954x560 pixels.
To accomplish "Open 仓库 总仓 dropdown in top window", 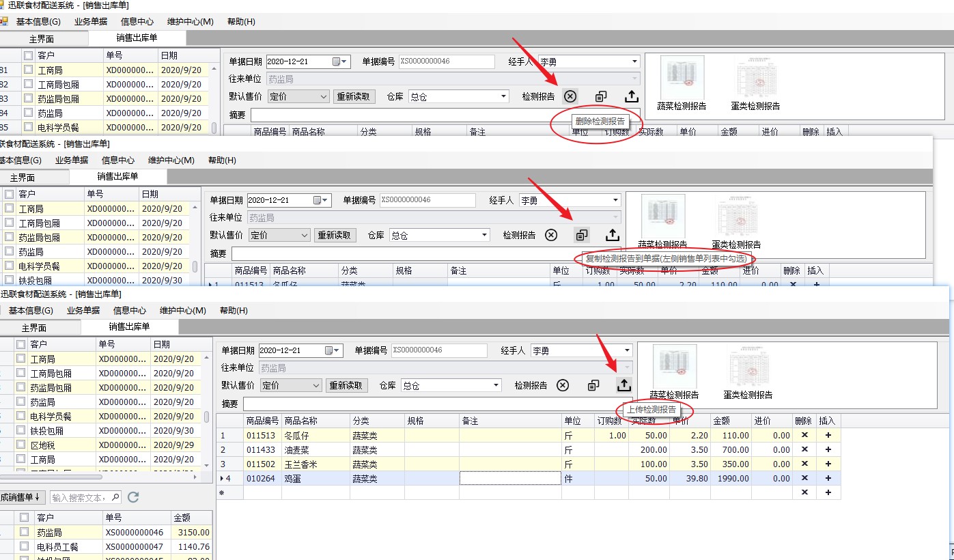I will tap(504, 96).
